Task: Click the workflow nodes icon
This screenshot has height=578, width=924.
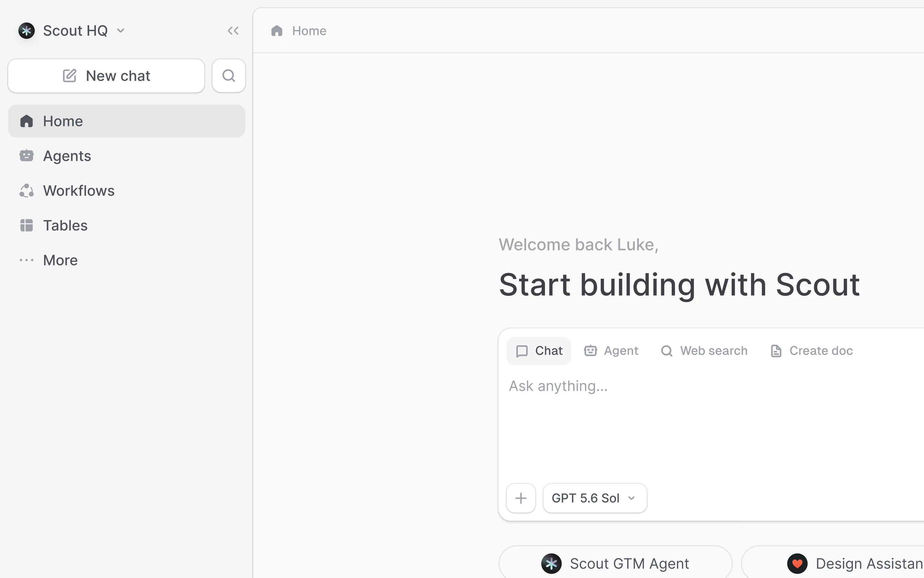Action: (26, 190)
